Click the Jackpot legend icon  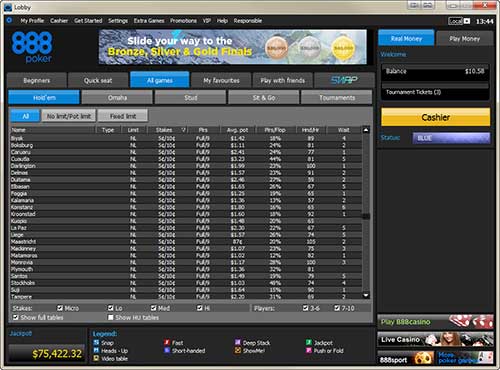point(309,342)
